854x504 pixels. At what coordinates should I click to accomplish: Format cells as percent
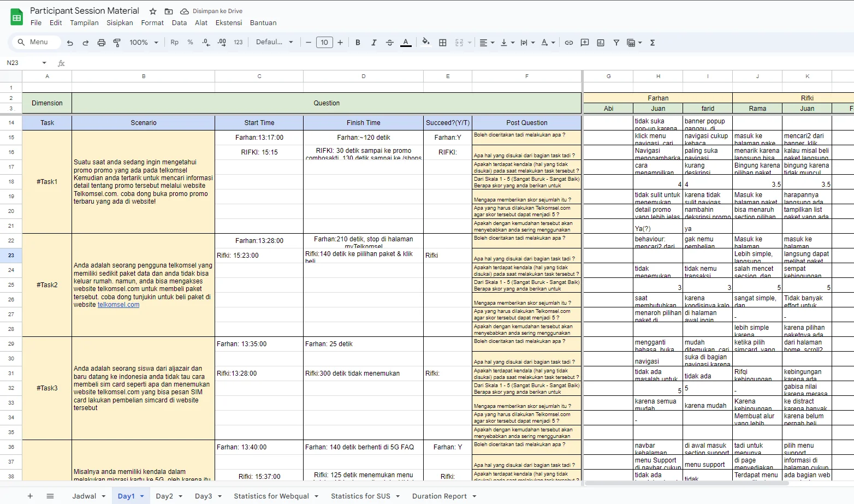tap(191, 43)
